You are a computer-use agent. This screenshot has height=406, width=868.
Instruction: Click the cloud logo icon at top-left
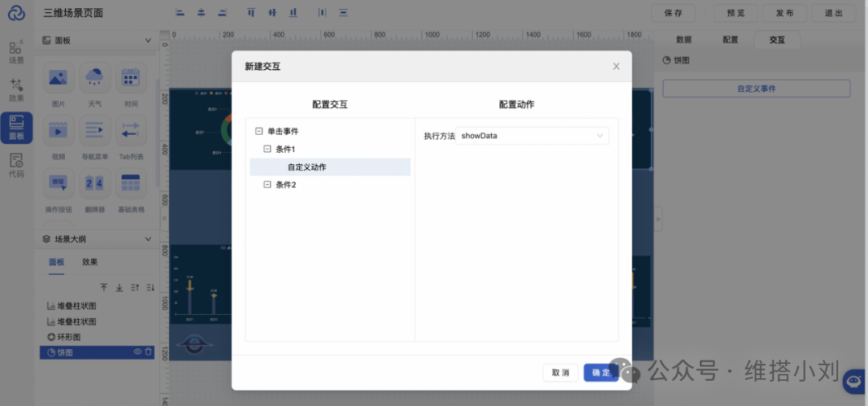pyautogui.click(x=17, y=13)
